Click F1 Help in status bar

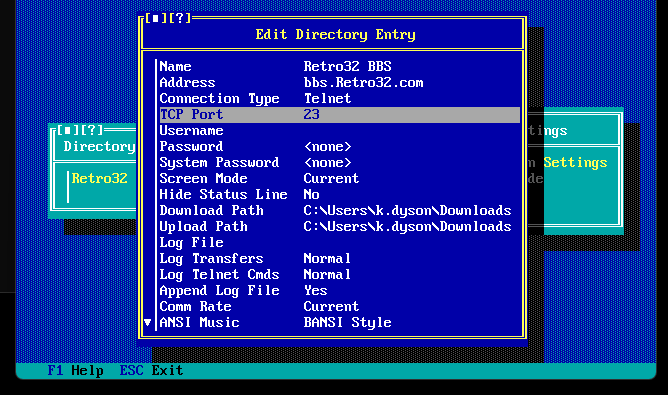pos(75,371)
